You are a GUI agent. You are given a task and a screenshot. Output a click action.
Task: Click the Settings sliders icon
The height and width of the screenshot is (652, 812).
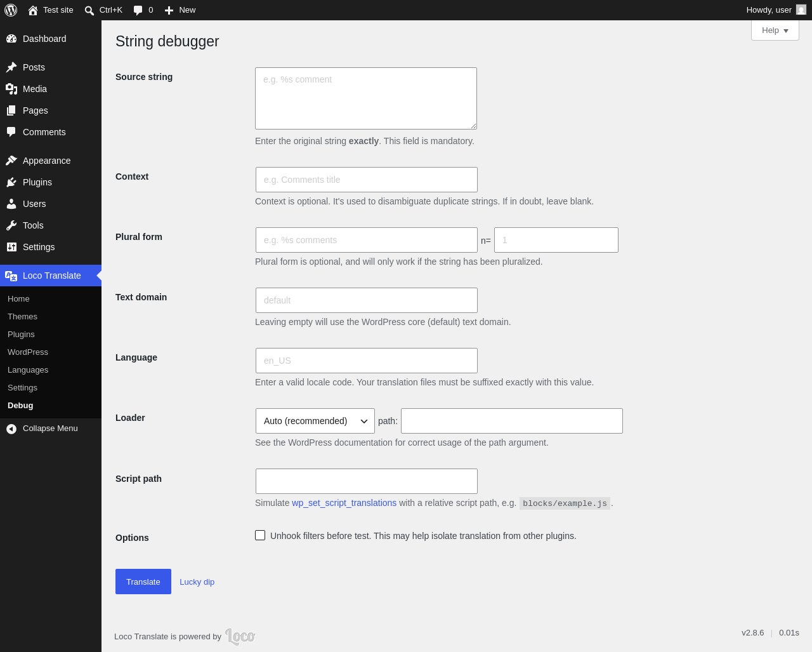(11, 247)
